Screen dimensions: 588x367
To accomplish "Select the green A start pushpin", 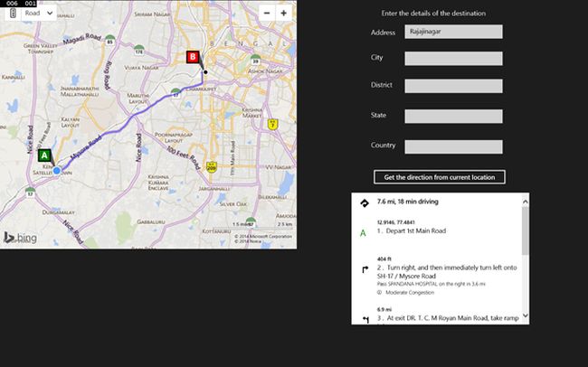I will point(44,155).
